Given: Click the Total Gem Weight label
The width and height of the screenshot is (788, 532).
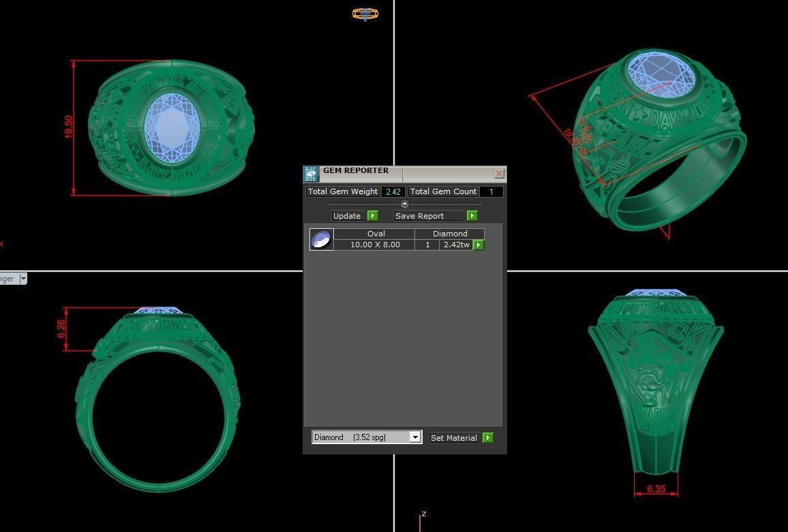Looking at the screenshot, I should pos(343,191).
